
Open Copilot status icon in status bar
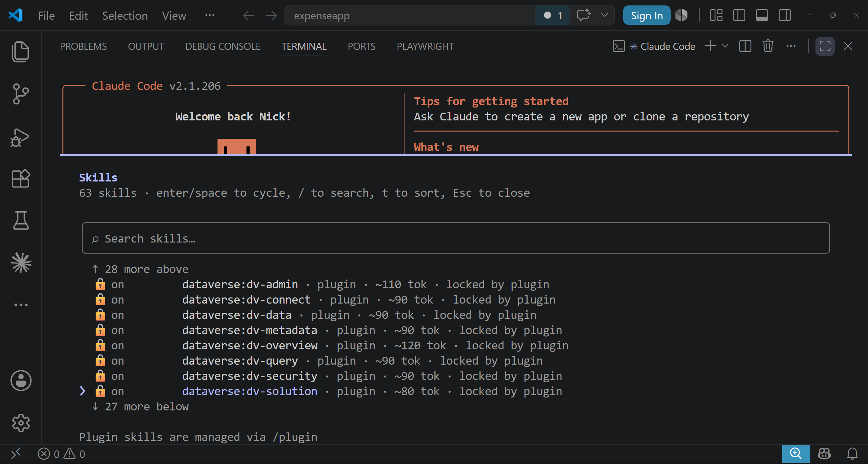pos(824,454)
